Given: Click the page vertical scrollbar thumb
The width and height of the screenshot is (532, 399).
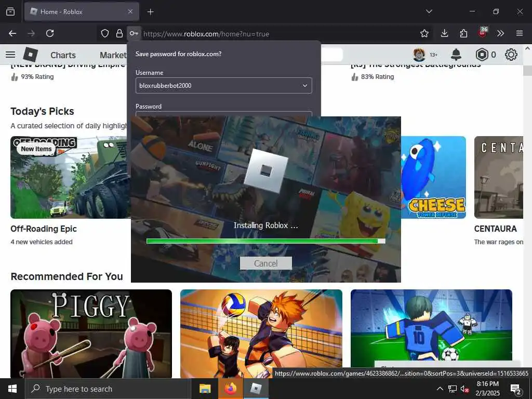Looking at the screenshot, I should (527, 71).
